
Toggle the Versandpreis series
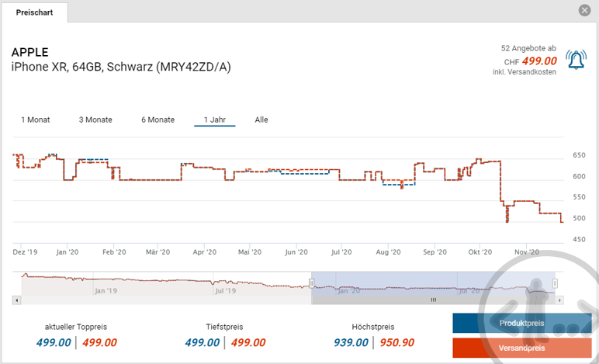point(522,348)
